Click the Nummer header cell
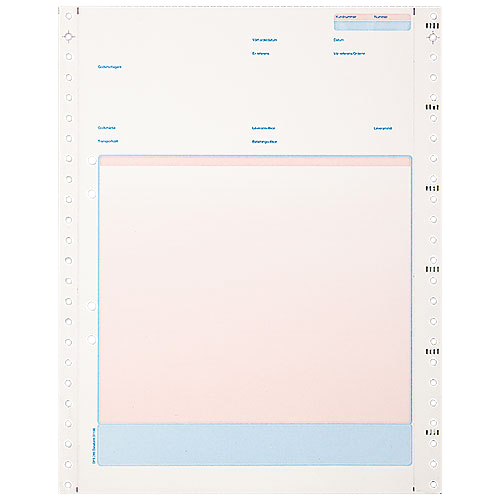The image size is (500, 500). coord(392,17)
